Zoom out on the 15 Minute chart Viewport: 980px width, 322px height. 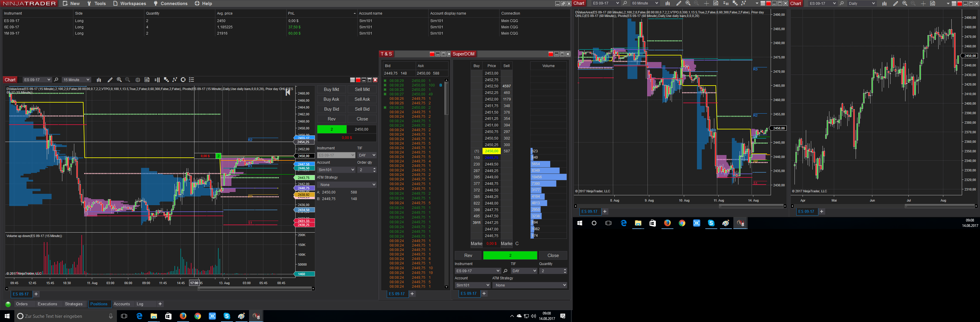coord(128,80)
